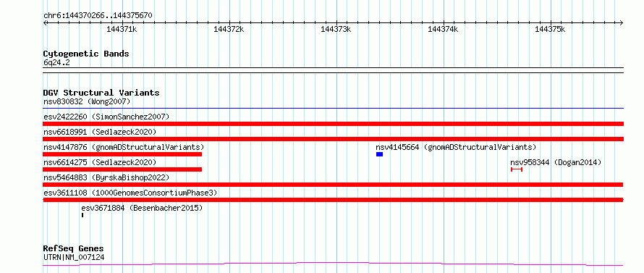Click the tiny black esv3671884 variant tick
This screenshot has width=644, height=273.
click(x=82, y=215)
